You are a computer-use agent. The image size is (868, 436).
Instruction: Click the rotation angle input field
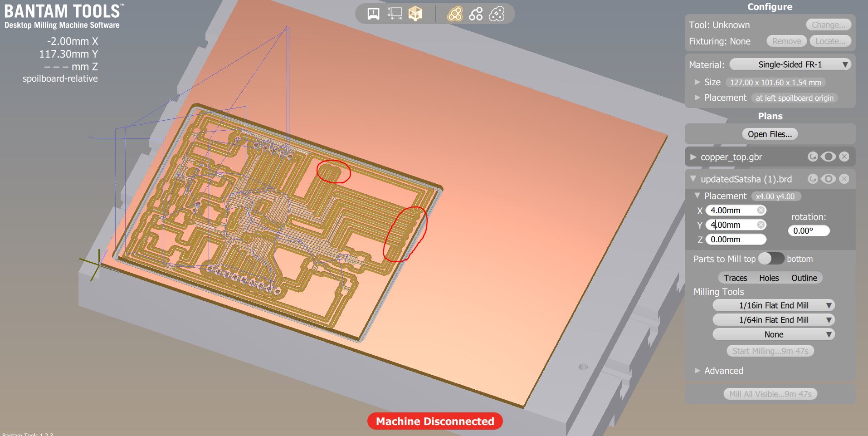(x=809, y=230)
